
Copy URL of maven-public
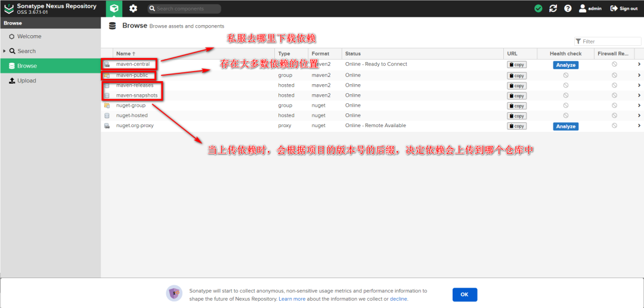click(x=516, y=76)
